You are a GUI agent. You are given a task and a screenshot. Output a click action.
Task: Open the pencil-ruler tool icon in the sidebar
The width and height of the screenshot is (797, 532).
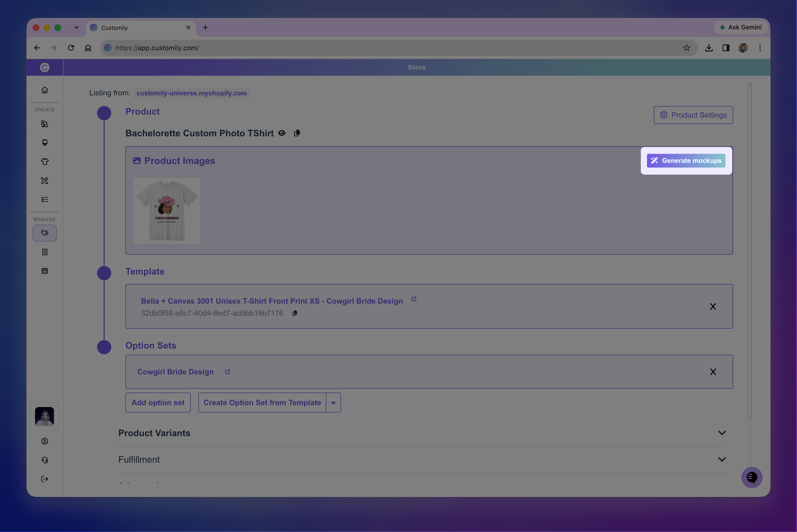click(45, 181)
